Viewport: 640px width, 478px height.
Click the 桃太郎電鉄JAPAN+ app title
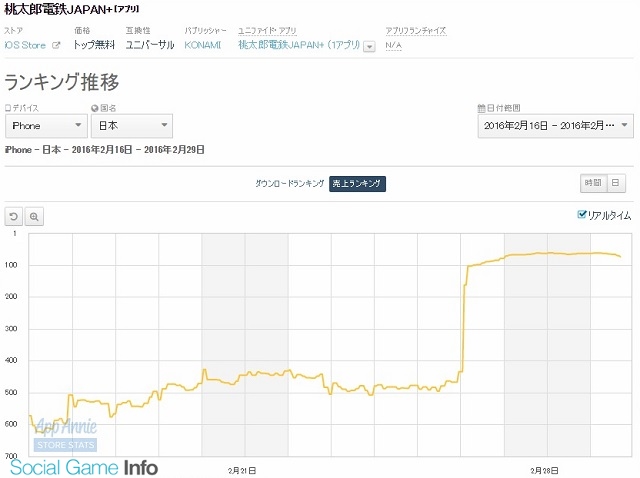click(x=71, y=9)
